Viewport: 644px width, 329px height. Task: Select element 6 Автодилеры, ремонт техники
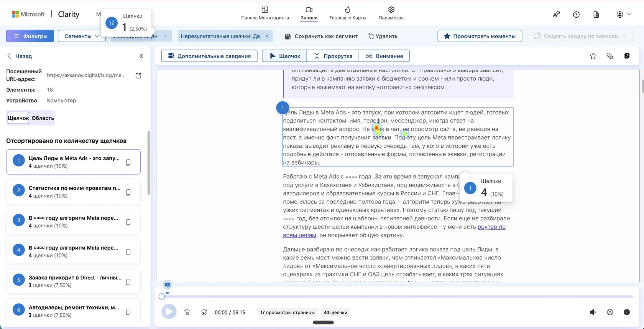coord(73,310)
